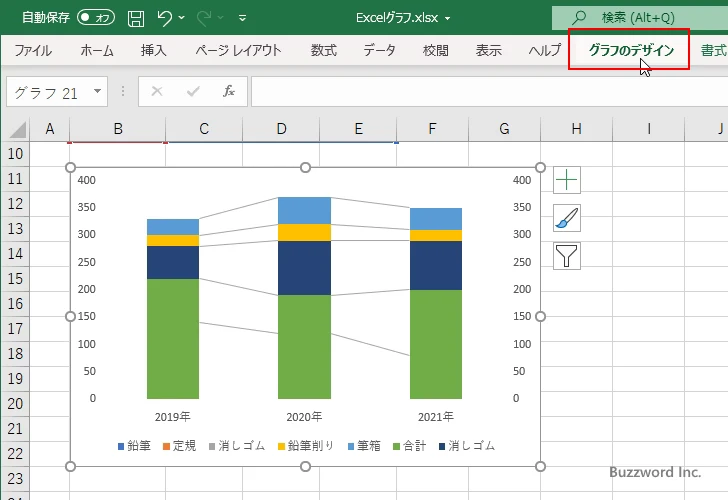Screen dimensions: 728x500
Task: Open the データ tab
Action: click(x=379, y=50)
